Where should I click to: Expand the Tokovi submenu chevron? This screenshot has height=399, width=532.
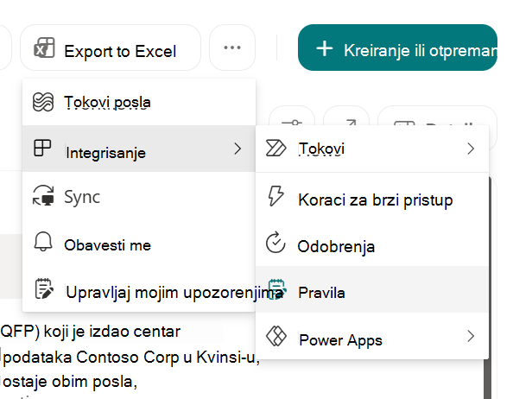point(471,149)
